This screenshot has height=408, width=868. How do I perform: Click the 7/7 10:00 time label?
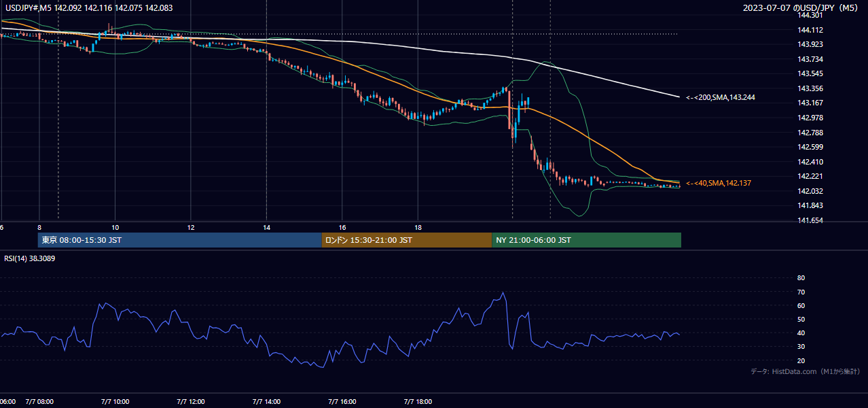[115, 401]
